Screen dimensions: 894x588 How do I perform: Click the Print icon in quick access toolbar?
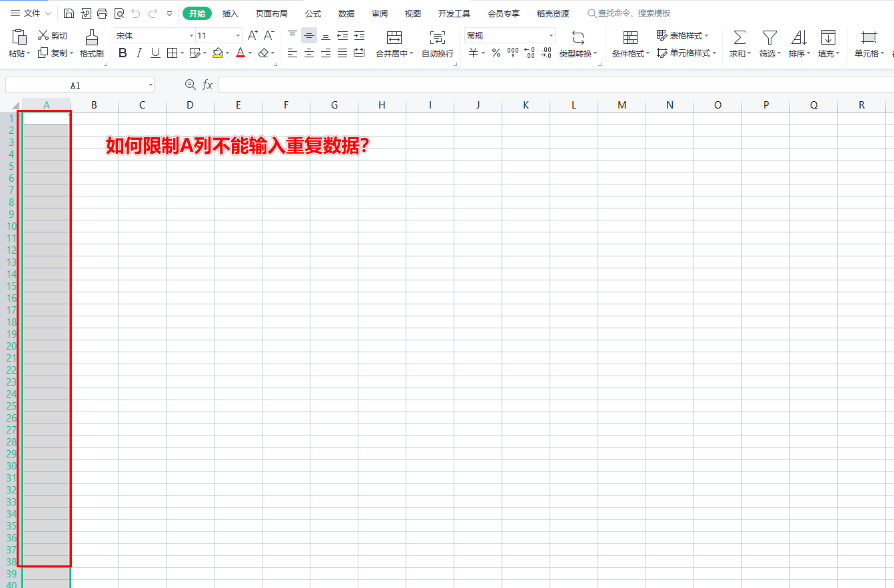click(x=102, y=13)
